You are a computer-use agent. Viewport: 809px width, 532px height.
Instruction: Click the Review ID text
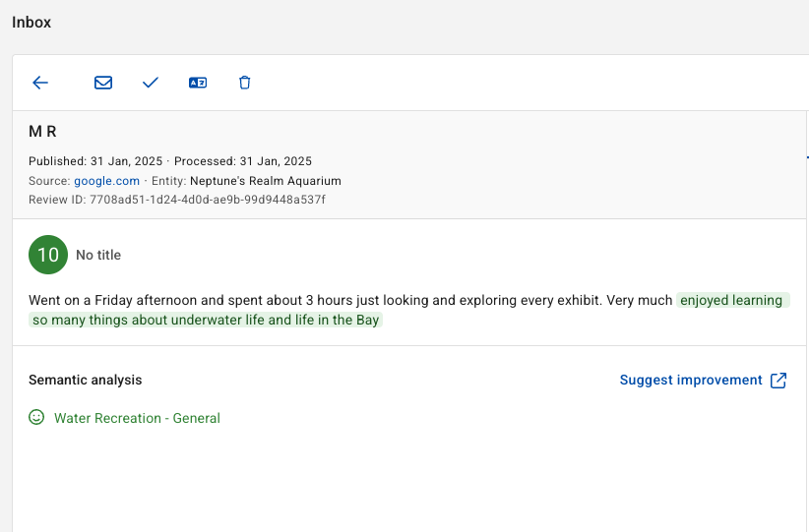(x=177, y=200)
